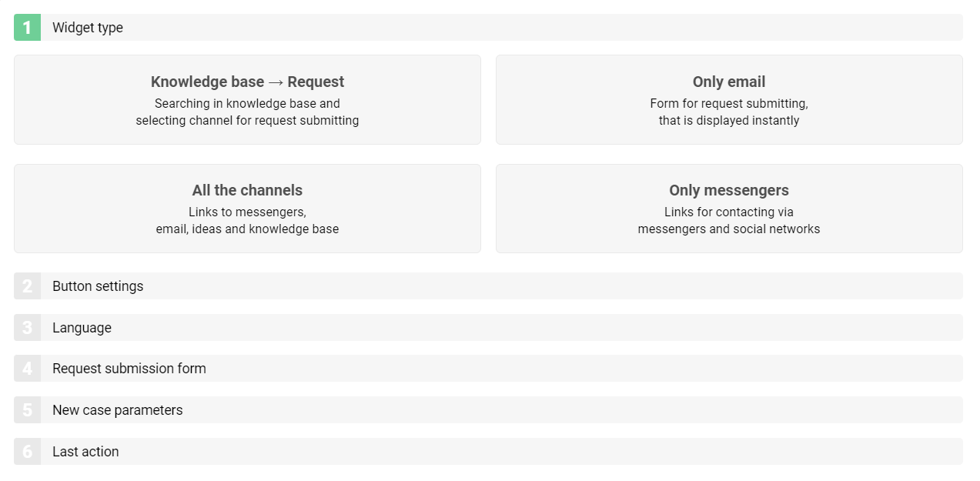Pick the 'All the channels' widget option
Viewport: 980px width, 481px height.
pos(247,191)
